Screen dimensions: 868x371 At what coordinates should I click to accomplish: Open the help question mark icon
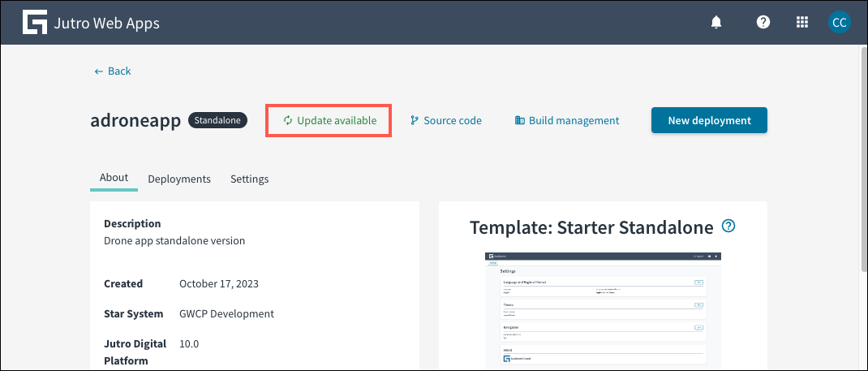(x=763, y=22)
